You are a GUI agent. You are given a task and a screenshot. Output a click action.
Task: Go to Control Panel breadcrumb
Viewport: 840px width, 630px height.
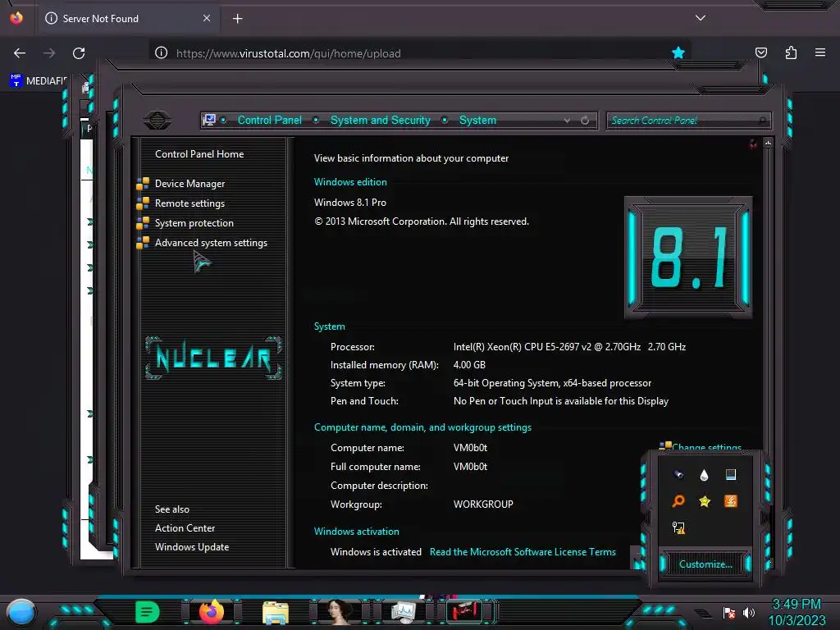click(269, 120)
